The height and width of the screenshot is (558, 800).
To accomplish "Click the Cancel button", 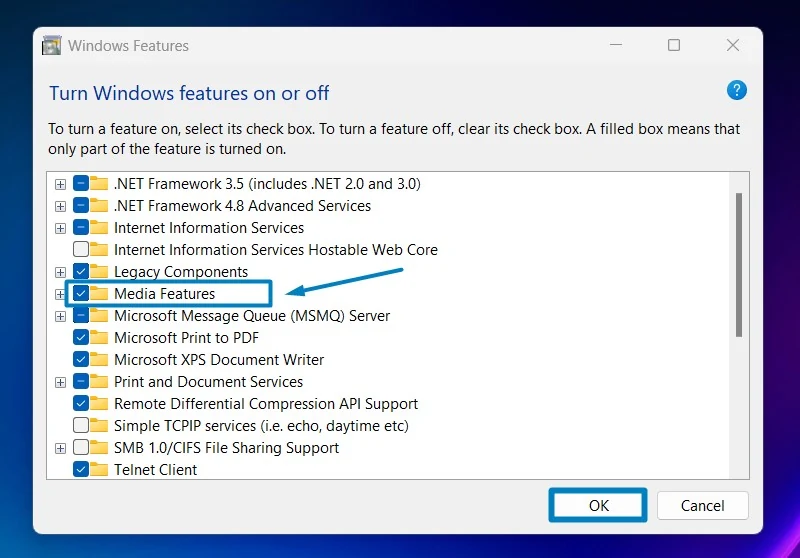I will coord(703,505).
